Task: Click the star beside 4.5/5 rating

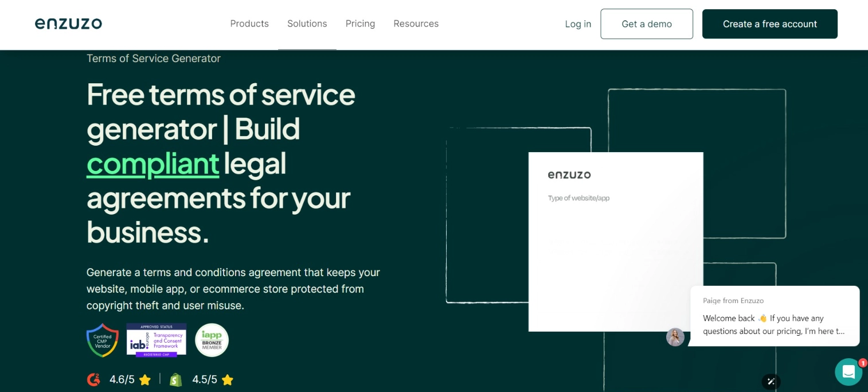Action: 228,379
